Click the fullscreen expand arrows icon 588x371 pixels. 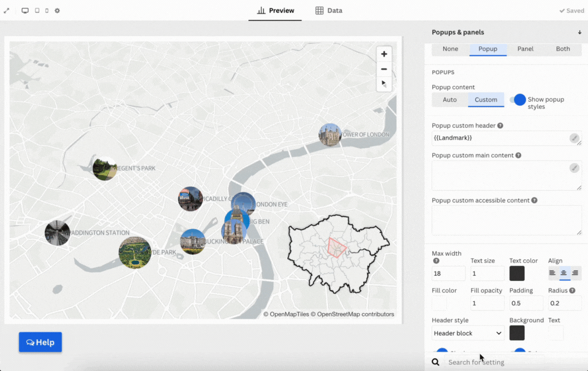pyautogui.click(x=7, y=11)
